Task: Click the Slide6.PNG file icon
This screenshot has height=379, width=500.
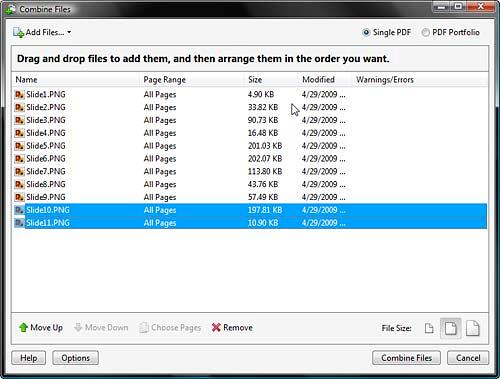Action: click(20, 159)
